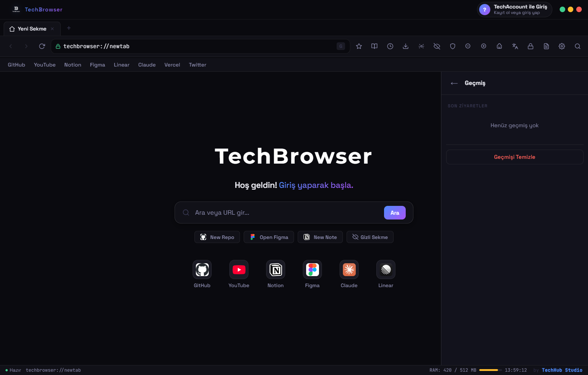Toggle private mode crossed-eye toolbar icon
The image size is (588, 375).
[437, 46]
